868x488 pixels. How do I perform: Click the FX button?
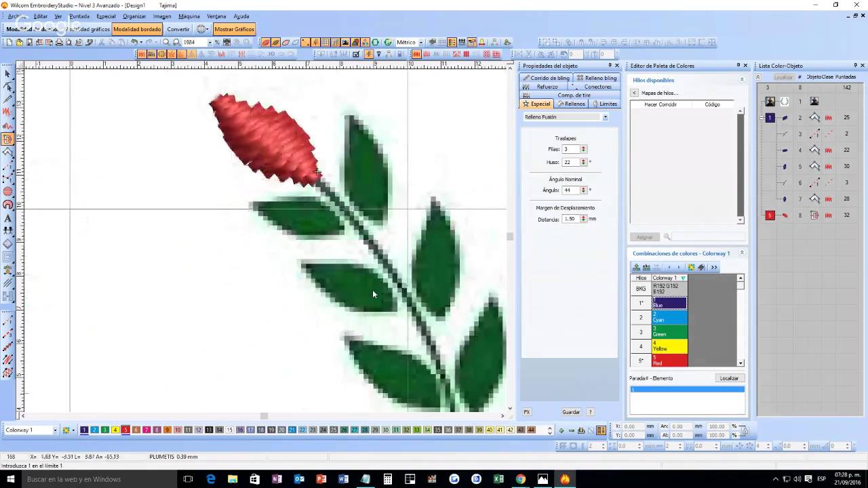pyautogui.click(x=527, y=412)
